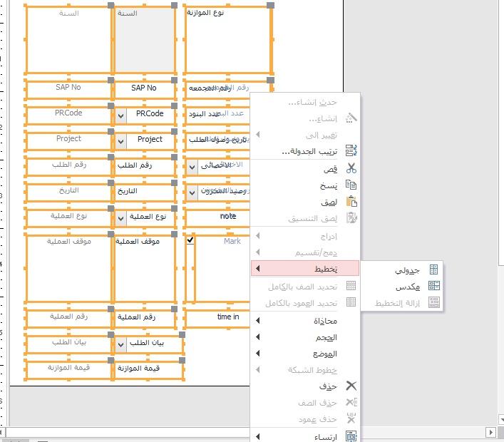
Task: Select the grey Project label
Action: click(x=68, y=141)
